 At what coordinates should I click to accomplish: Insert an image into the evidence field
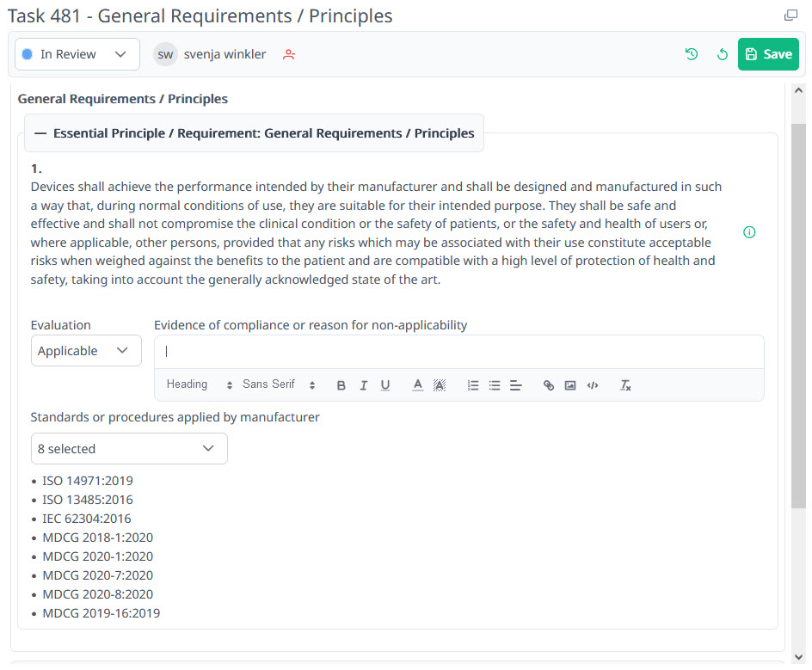569,385
